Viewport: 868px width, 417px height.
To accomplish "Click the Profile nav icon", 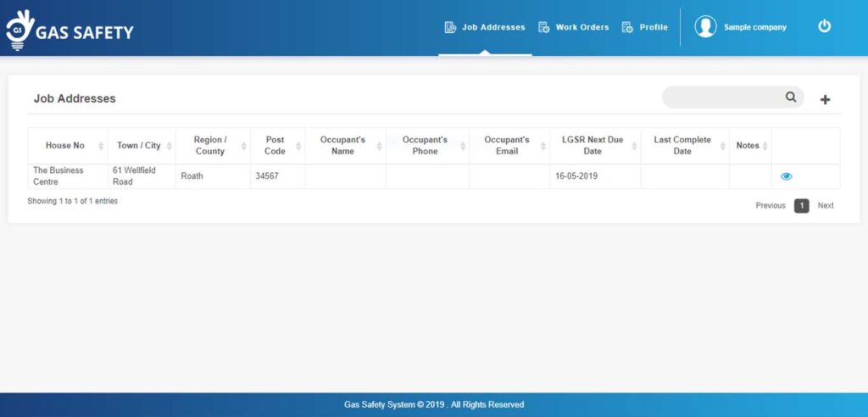I will tap(627, 27).
